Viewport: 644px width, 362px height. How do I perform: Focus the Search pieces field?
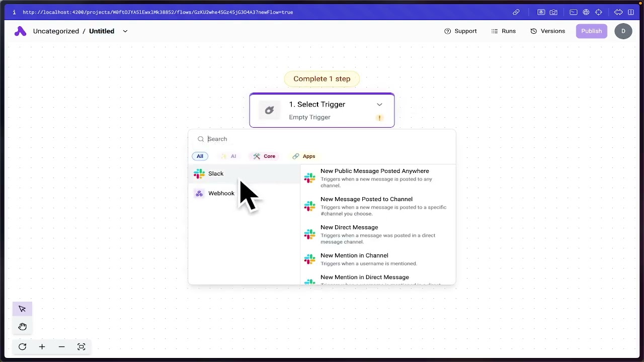click(322, 139)
